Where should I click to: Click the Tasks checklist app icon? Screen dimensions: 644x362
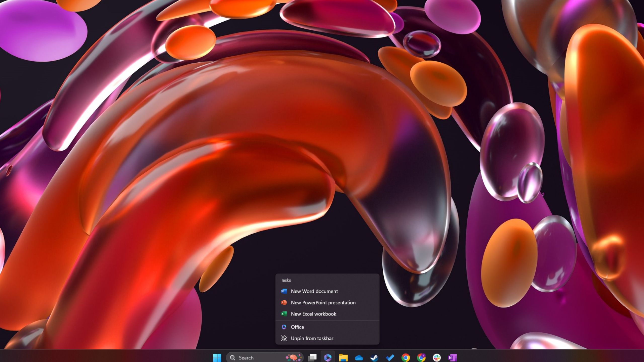pos(390,357)
